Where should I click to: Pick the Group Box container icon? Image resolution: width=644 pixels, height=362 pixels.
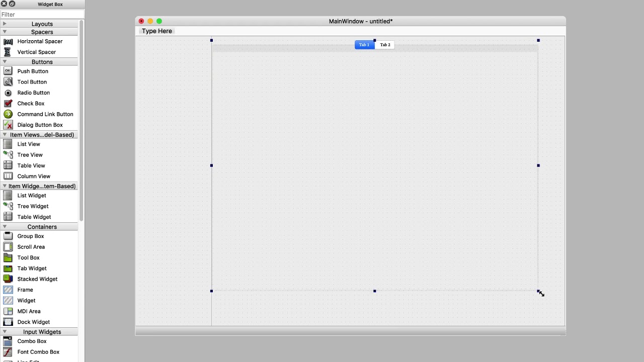point(8,236)
